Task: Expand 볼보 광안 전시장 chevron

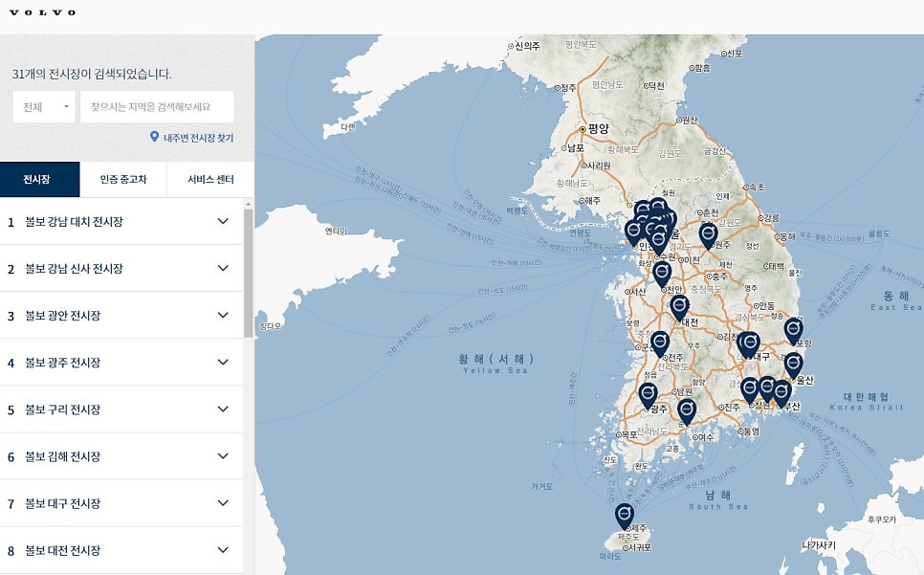Action: click(223, 315)
